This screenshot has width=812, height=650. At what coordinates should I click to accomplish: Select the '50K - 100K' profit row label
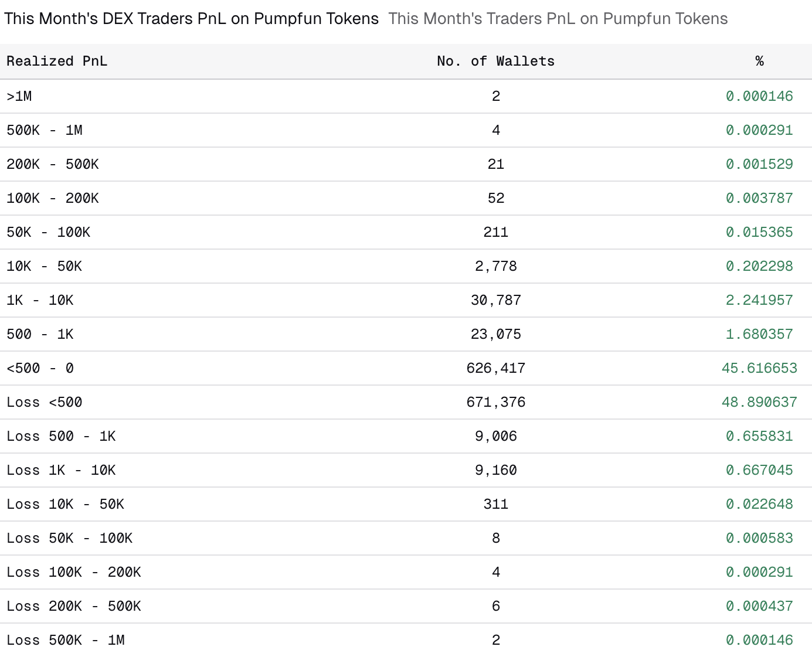[x=49, y=232]
